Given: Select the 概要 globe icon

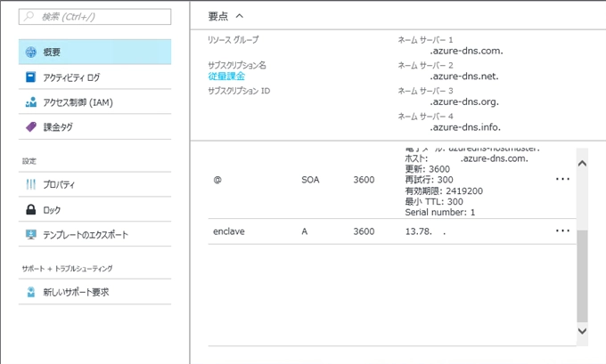Looking at the screenshot, I should [x=31, y=53].
